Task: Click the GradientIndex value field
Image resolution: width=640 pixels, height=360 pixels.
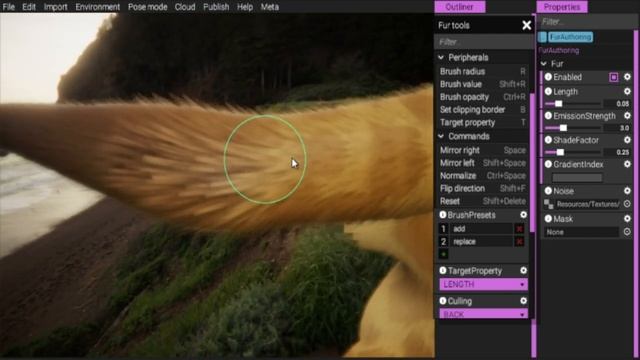Action: (577, 178)
